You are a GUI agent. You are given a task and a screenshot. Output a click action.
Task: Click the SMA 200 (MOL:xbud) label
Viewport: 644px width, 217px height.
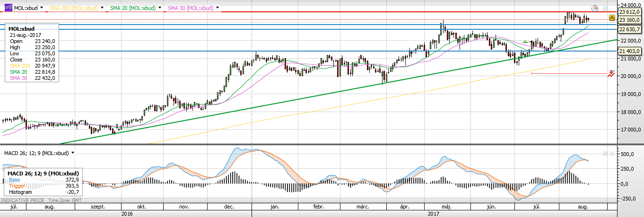pos(73,8)
